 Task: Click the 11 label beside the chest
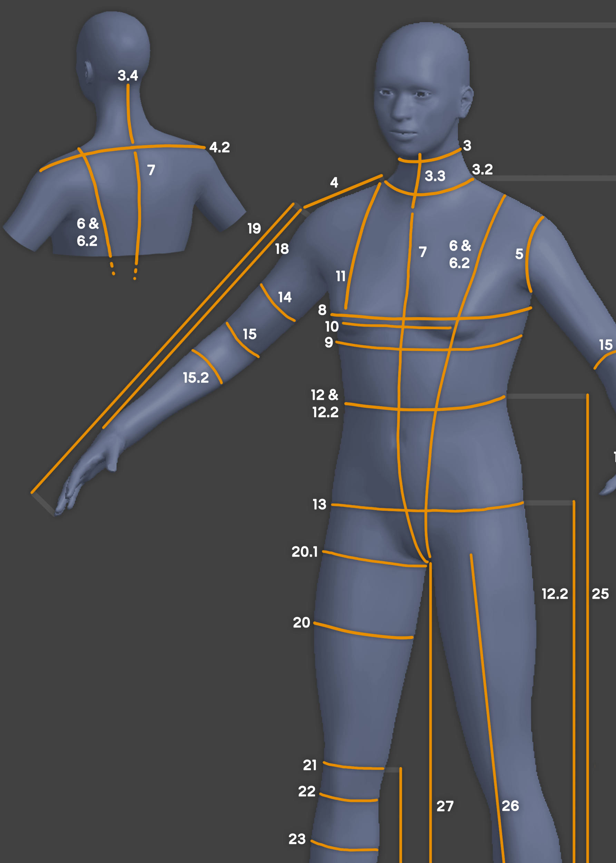tap(340, 276)
